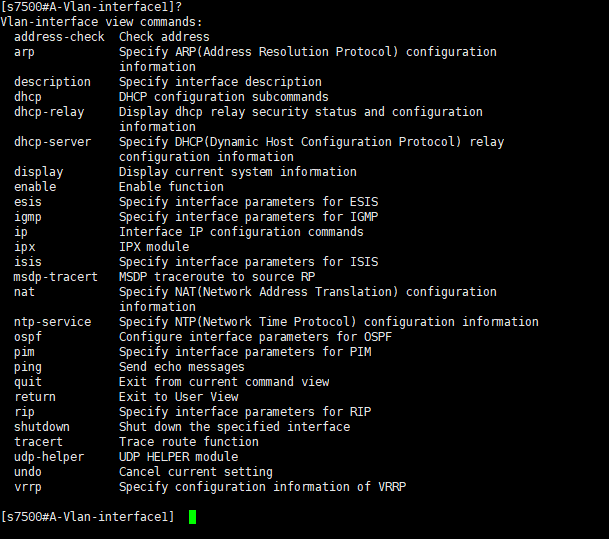Click the "IPX module" description text
This screenshot has width=609, height=539.
pos(154,247)
